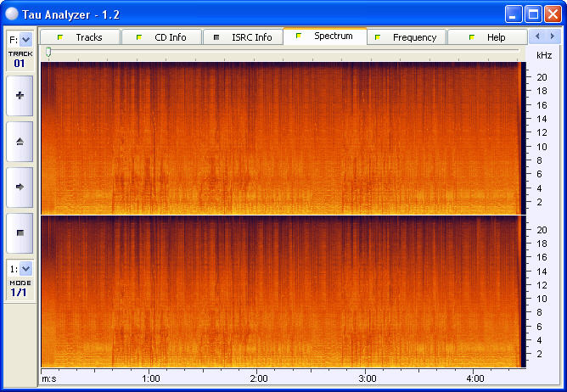The width and height of the screenshot is (567, 392).
Task: Maximize the Tau Analyzer window
Action: point(533,14)
